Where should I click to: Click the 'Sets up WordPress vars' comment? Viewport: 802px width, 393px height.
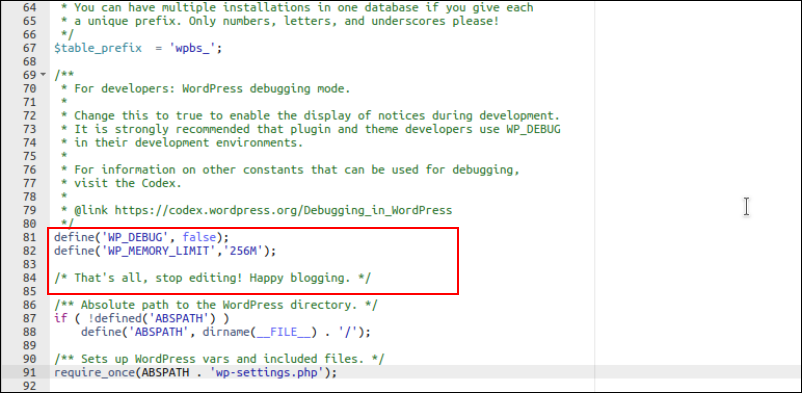pyautogui.click(x=219, y=359)
